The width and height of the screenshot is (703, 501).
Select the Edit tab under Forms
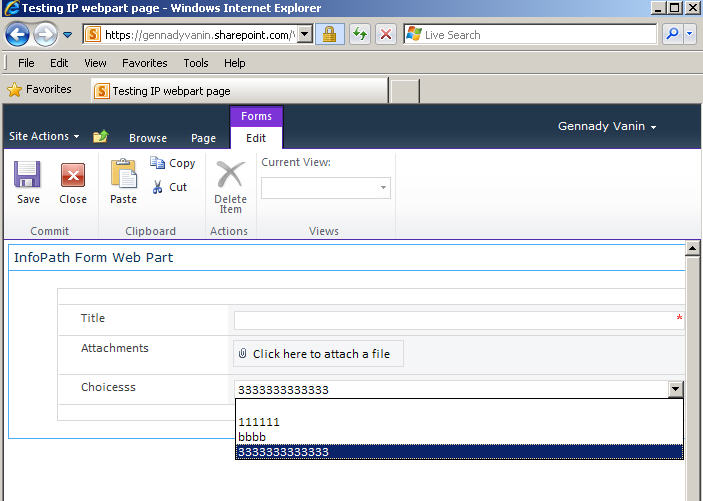(x=256, y=138)
